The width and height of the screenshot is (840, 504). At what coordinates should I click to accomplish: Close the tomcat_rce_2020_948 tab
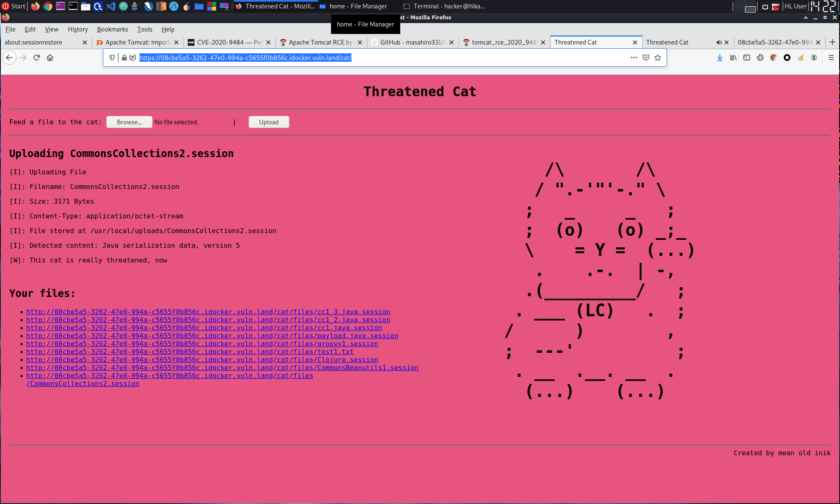click(543, 42)
